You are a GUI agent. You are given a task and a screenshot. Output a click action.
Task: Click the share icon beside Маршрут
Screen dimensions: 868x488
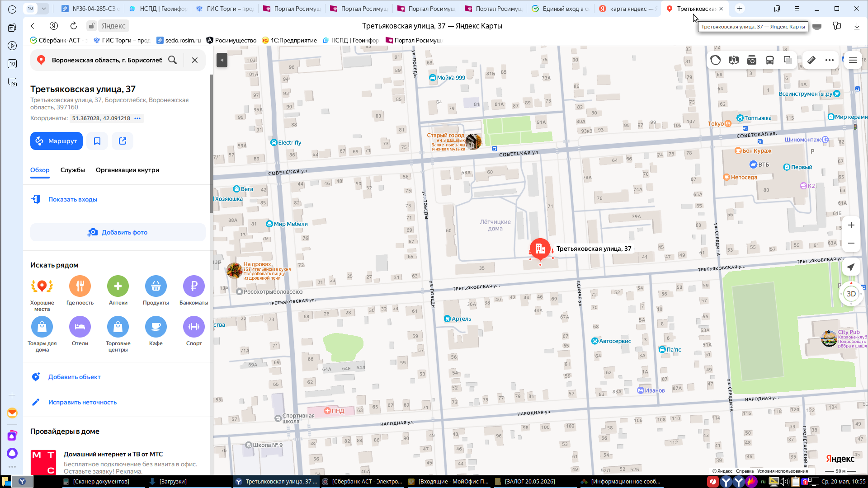pyautogui.click(x=123, y=141)
